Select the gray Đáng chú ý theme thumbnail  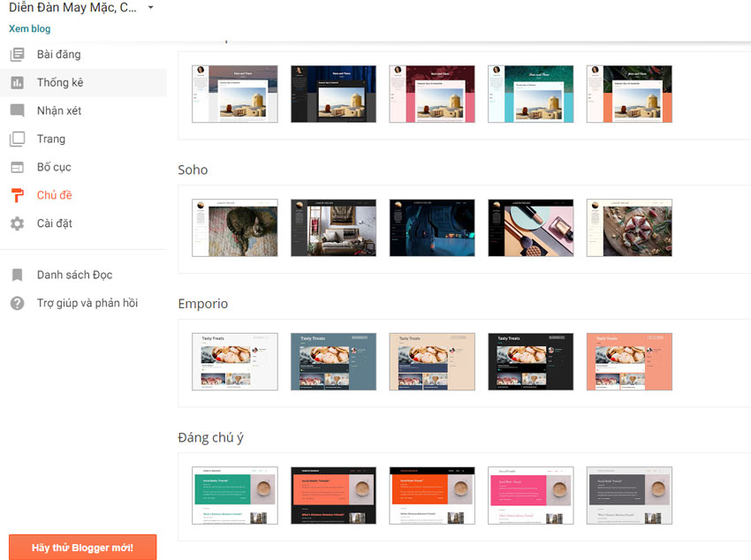coord(629,496)
